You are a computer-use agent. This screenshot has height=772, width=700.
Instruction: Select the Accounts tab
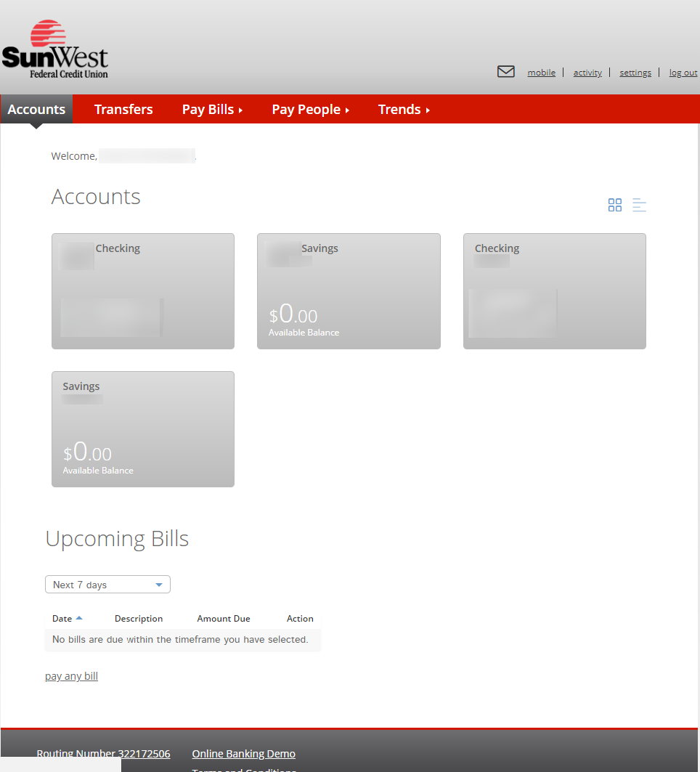pyautogui.click(x=36, y=109)
